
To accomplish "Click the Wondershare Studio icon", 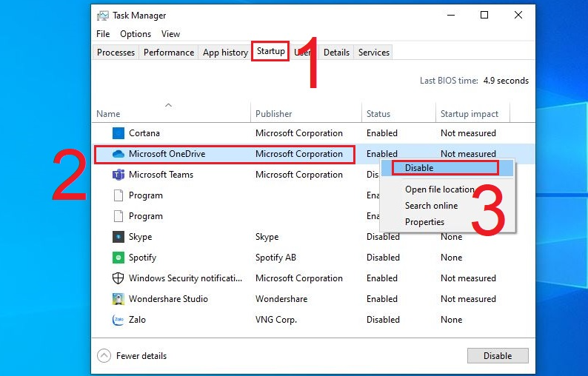I will (x=118, y=299).
